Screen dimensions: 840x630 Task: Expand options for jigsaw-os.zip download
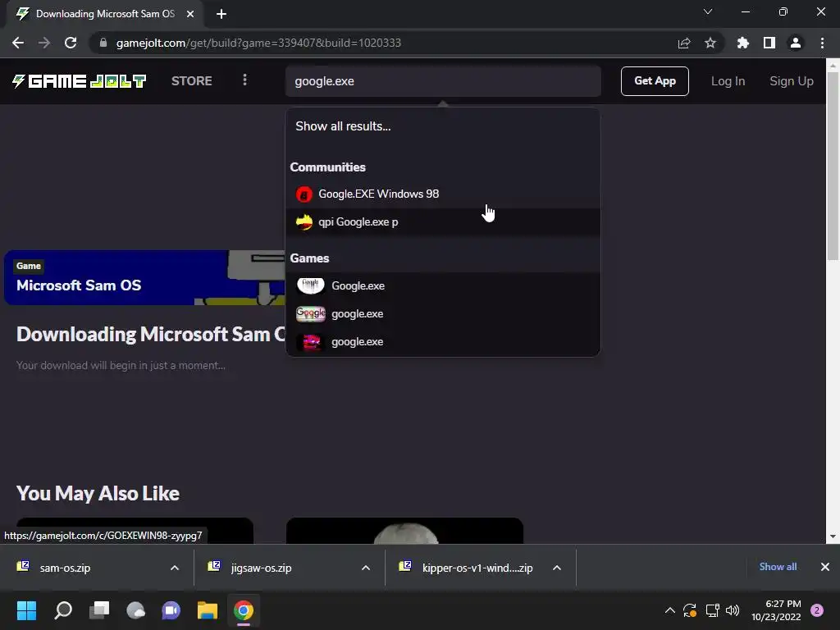(366, 568)
